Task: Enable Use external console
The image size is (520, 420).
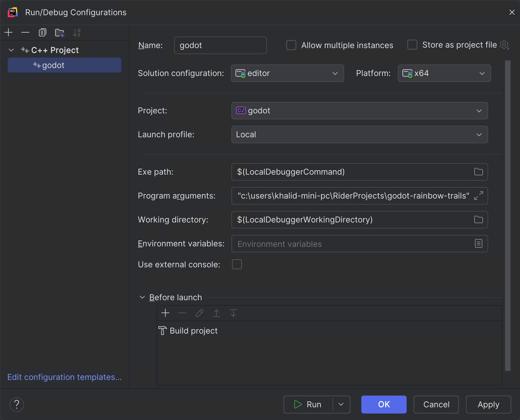Action: click(236, 264)
